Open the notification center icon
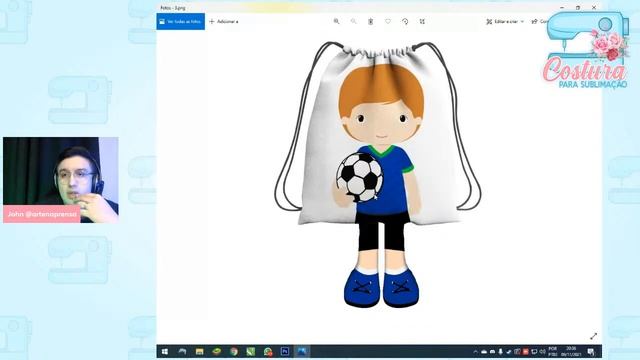This screenshot has width=640, height=360. [x=591, y=351]
